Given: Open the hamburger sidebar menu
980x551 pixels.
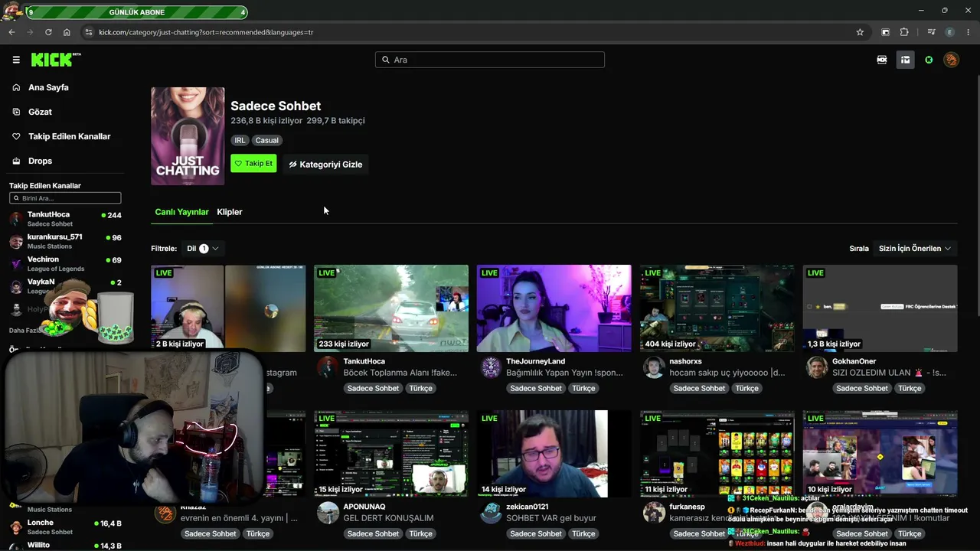Looking at the screenshot, I should tap(16, 60).
